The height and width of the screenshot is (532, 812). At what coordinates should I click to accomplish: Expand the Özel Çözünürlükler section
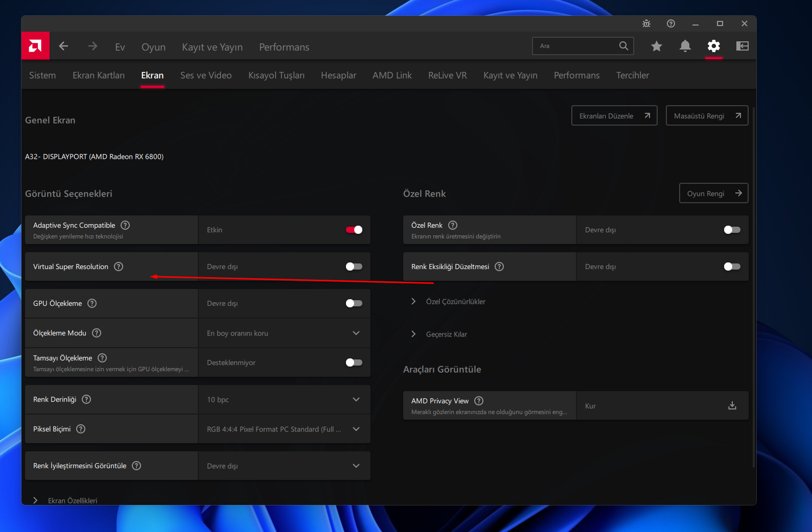coord(455,302)
